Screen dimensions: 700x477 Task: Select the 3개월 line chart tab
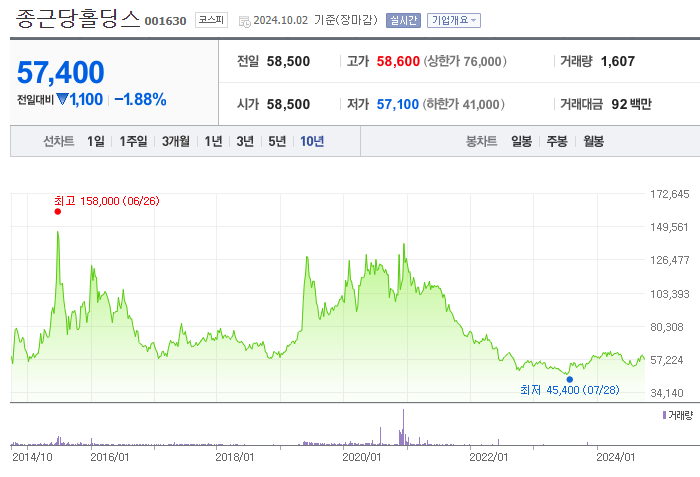[x=175, y=142]
